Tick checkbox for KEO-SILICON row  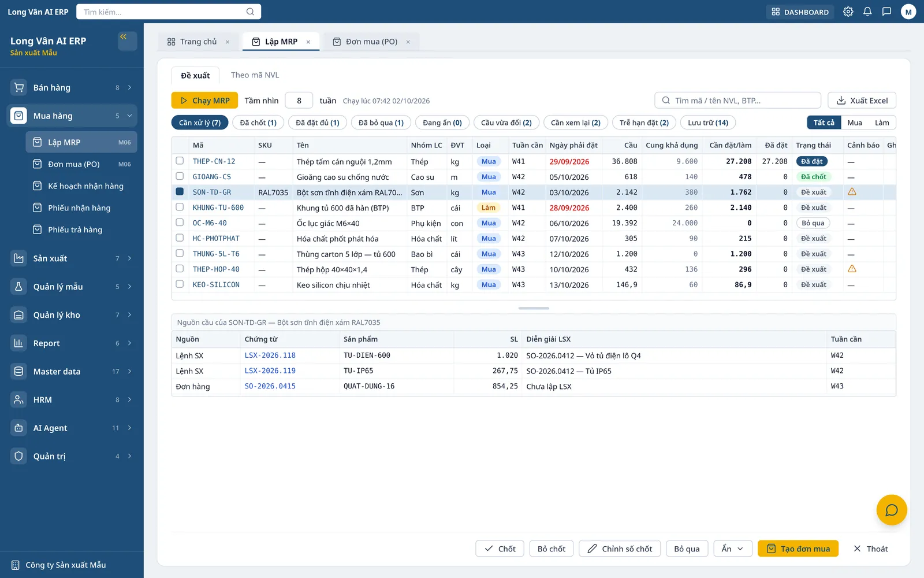[x=180, y=284]
